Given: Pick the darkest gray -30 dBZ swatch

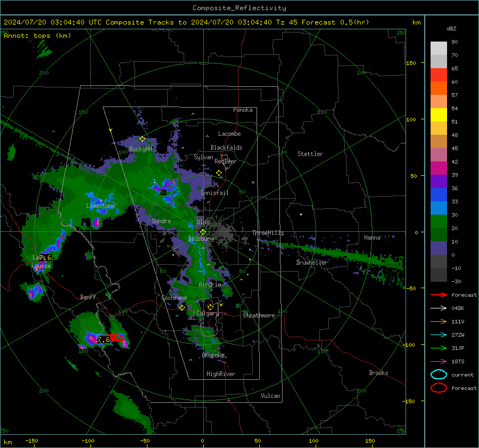Looking at the screenshot, I should pos(439,275).
